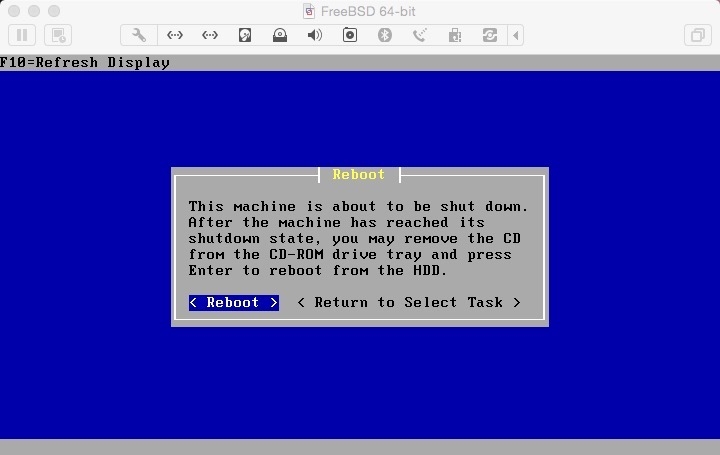Toggle the Bluetooth device icon

pyautogui.click(x=385, y=35)
